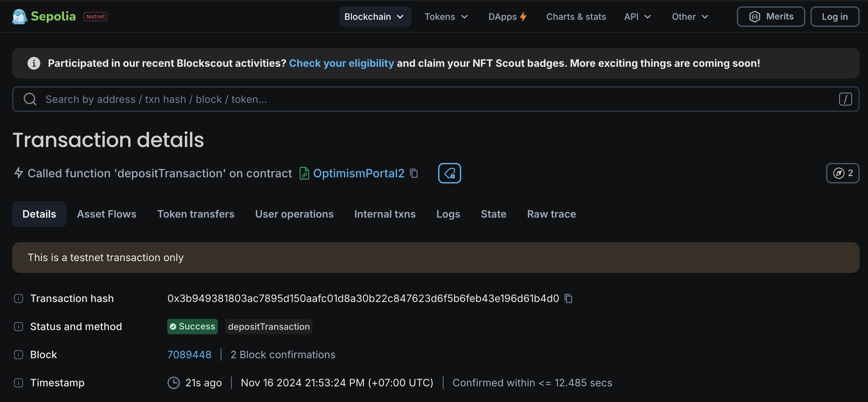Click the Log in button
Image resolution: width=868 pixels, height=402 pixels.
click(834, 17)
